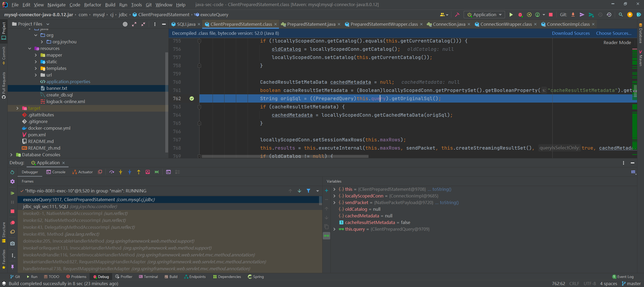Open Search Everywhere with magnifier icon
644x287 pixels.
click(621, 15)
